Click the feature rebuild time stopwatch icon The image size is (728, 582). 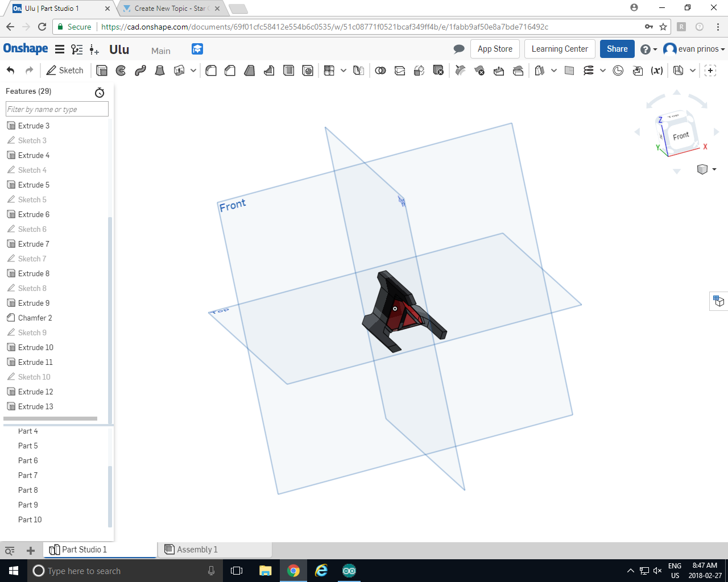(100, 92)
